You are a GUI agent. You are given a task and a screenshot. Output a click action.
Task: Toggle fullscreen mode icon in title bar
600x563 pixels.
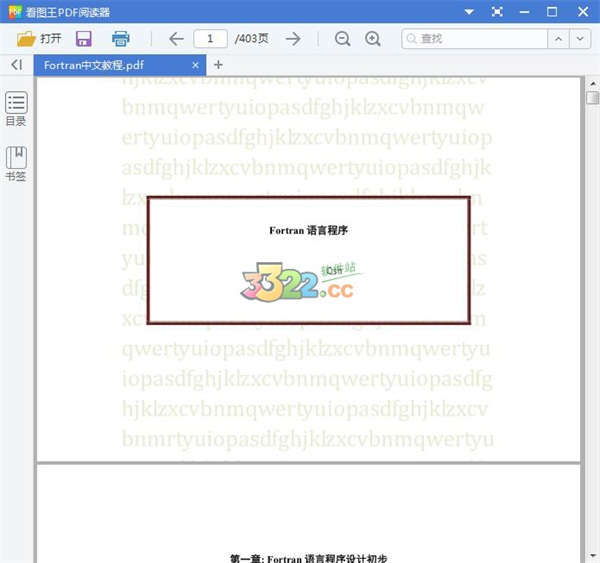coord(497,12)
